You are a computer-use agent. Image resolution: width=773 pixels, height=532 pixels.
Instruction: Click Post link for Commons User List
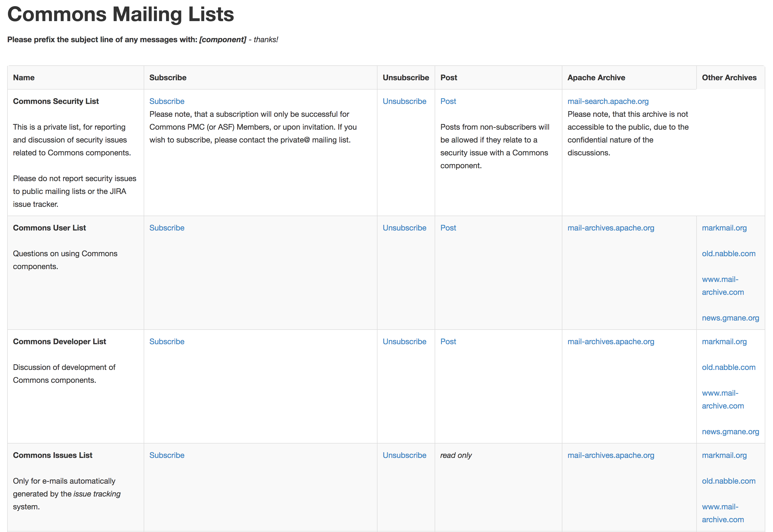448,228
